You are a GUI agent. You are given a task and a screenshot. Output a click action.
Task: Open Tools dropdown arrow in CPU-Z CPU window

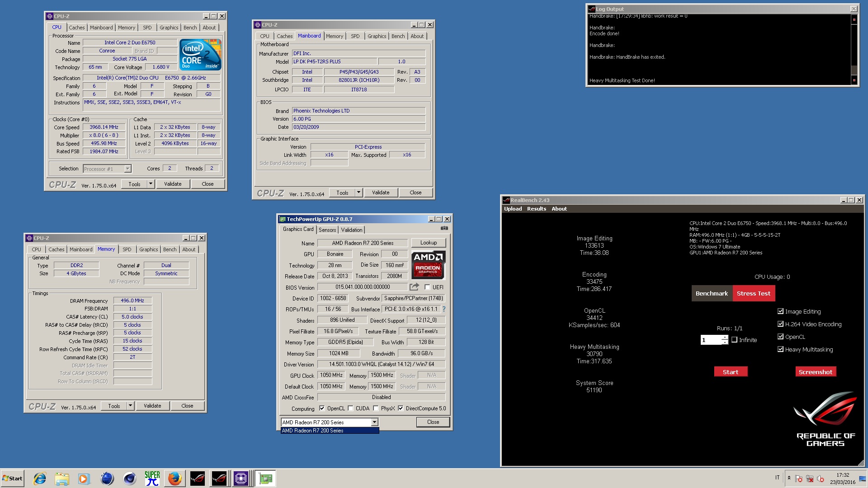[x=151, y=184]
